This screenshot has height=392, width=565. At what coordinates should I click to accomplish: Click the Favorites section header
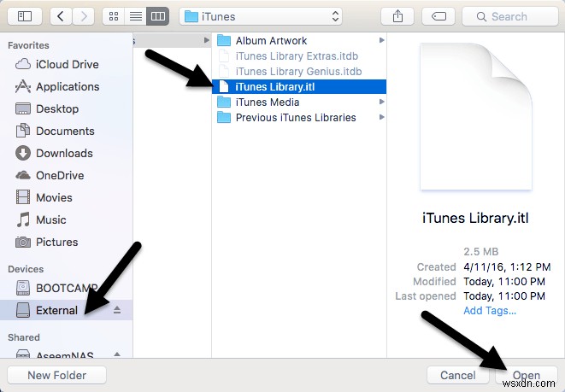28,45
